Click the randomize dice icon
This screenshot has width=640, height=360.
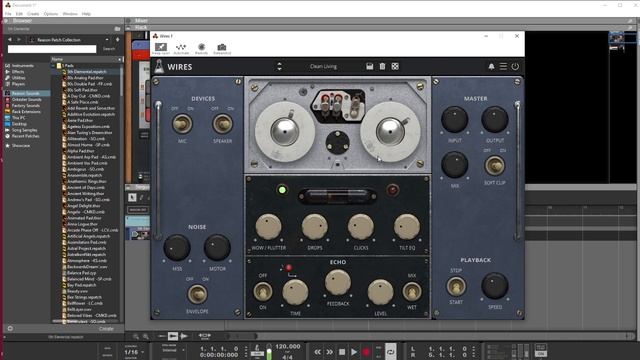pyautogui.click(x=395, y=66)
